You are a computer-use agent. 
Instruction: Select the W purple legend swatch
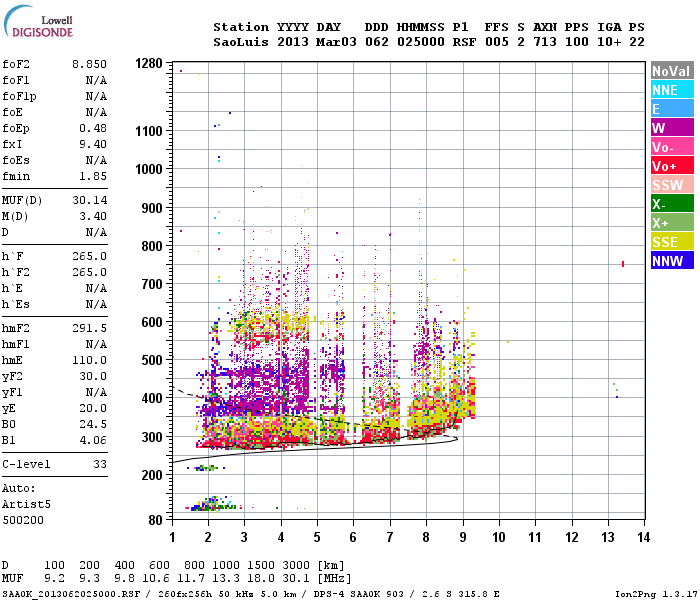pos(672,128)
